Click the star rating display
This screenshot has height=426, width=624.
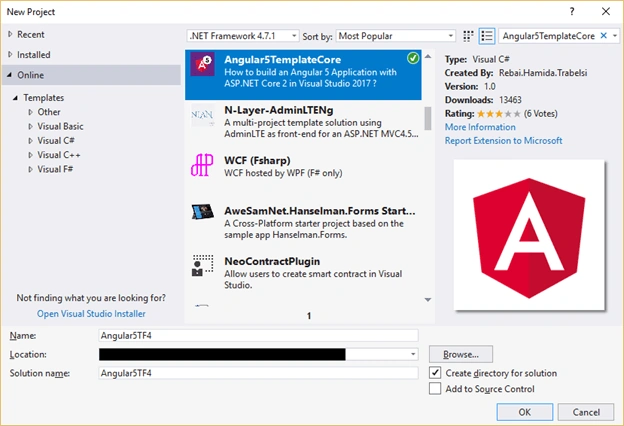coord(499,114)
